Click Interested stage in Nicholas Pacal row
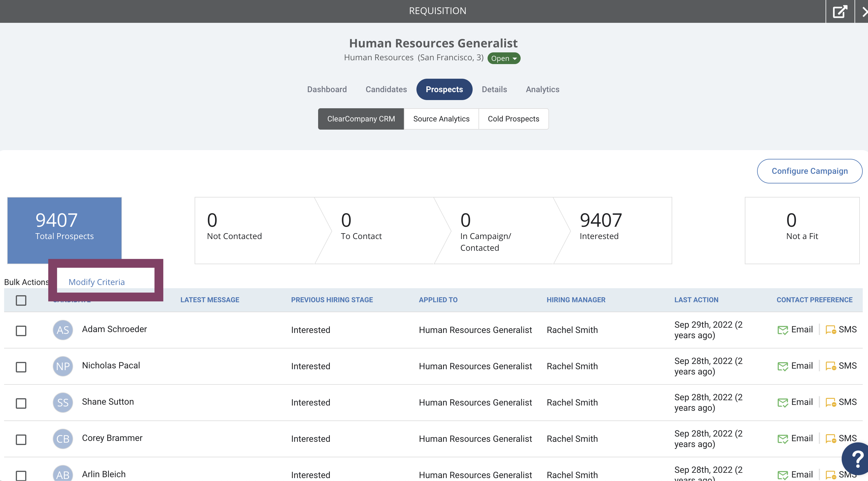The height and width of the screenshot is (481, 868). [x=311, y=366]
